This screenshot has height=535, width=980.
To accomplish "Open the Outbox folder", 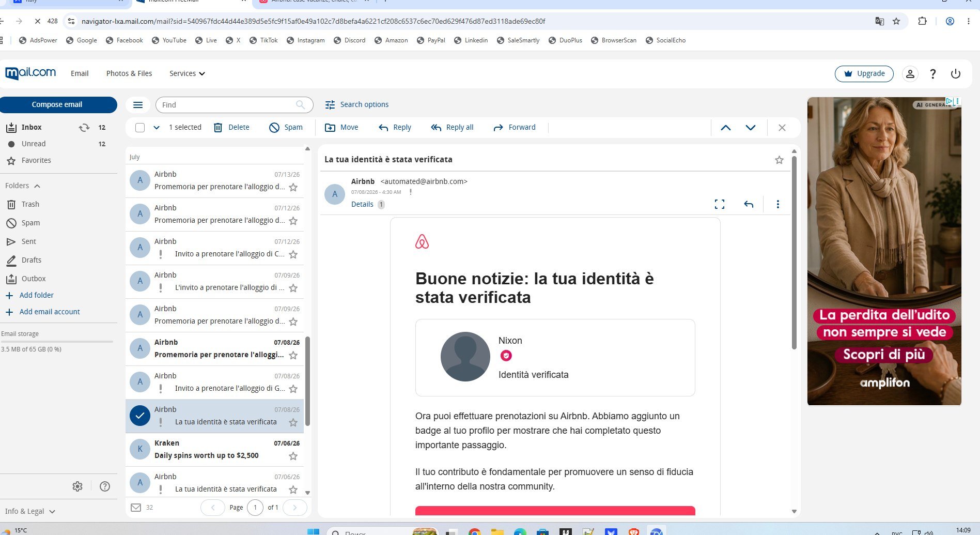I will 34,279.
